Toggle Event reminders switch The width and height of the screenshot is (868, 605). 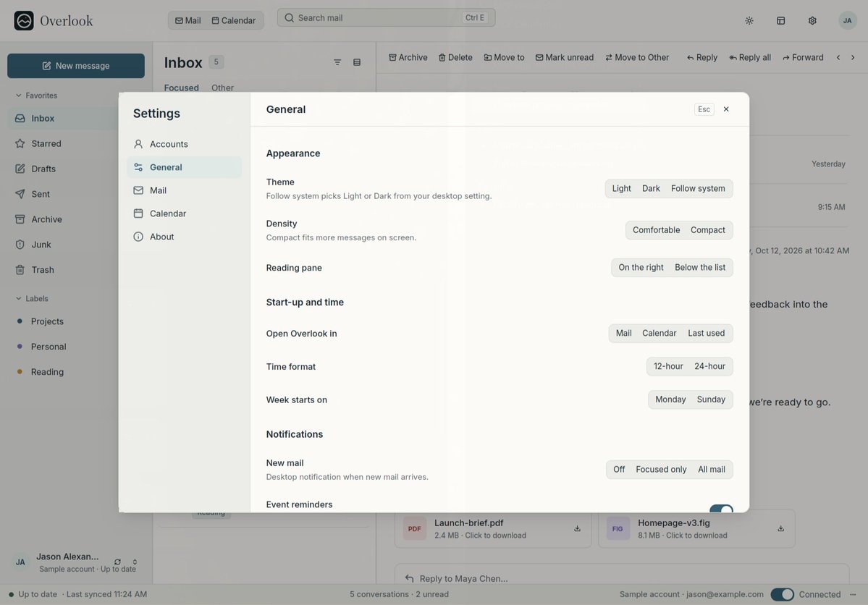tap(721, 509)
